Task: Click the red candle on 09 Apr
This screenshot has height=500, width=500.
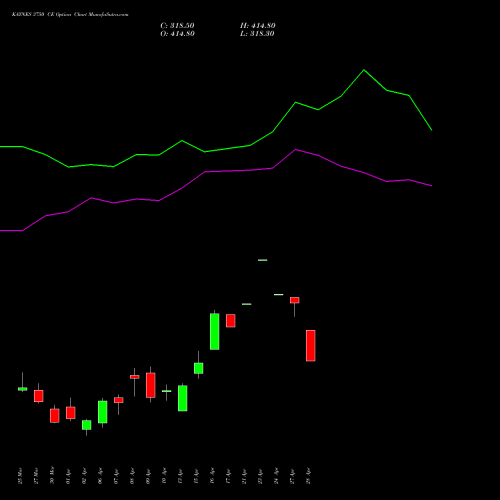Action: [x=151, y=385]
